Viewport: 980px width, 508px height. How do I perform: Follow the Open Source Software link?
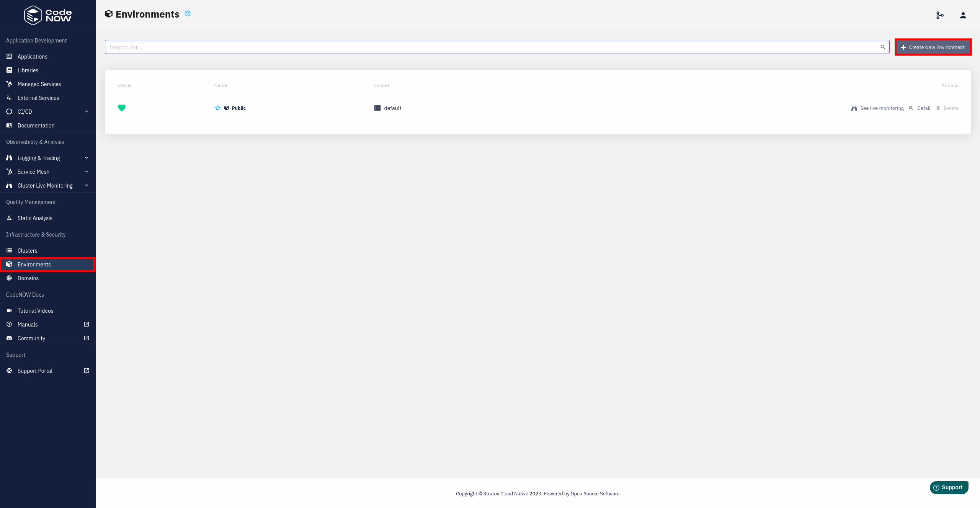[x=595, y=493]
